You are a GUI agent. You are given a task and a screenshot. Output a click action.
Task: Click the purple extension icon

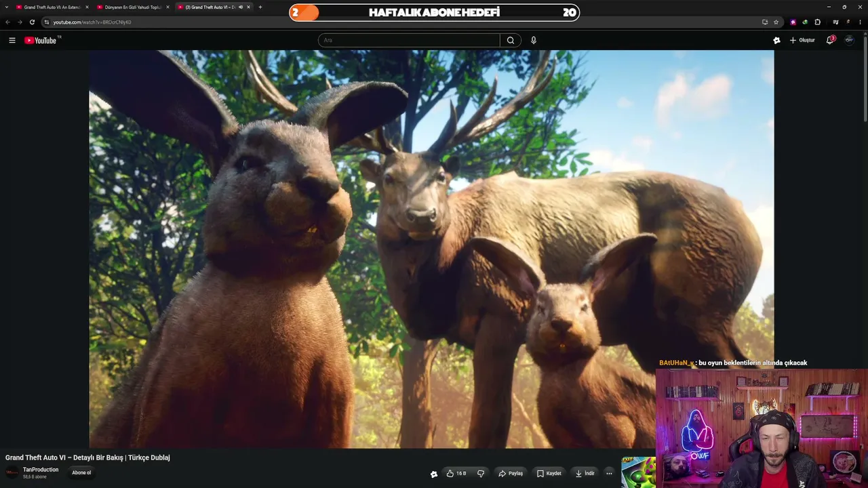click(793, 22)
